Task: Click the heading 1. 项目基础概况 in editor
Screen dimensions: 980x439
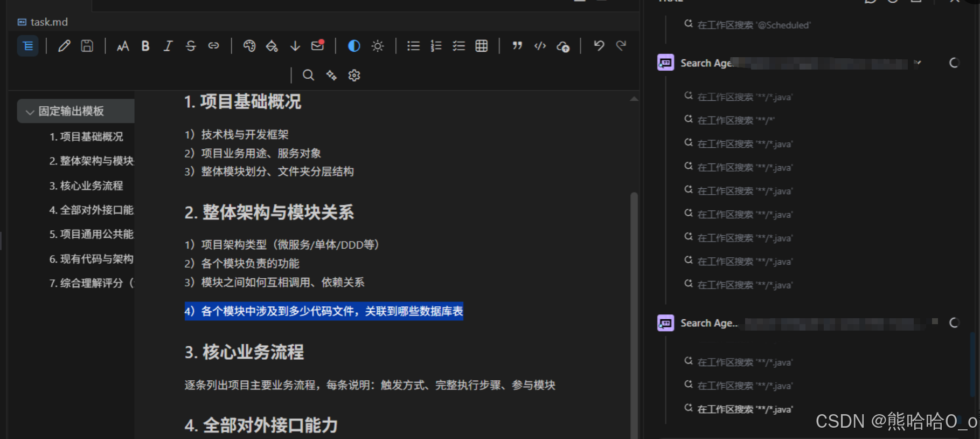Action: 242,102
